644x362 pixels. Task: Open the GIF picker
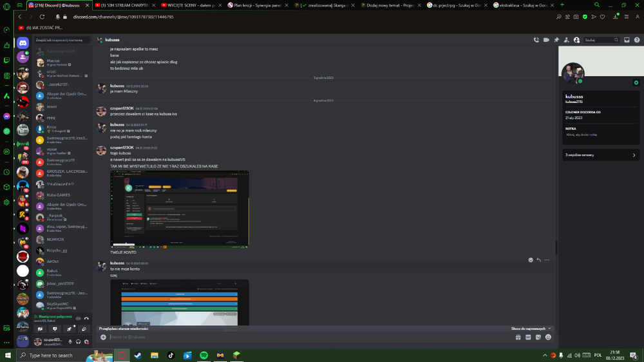(x=528, y=337)
